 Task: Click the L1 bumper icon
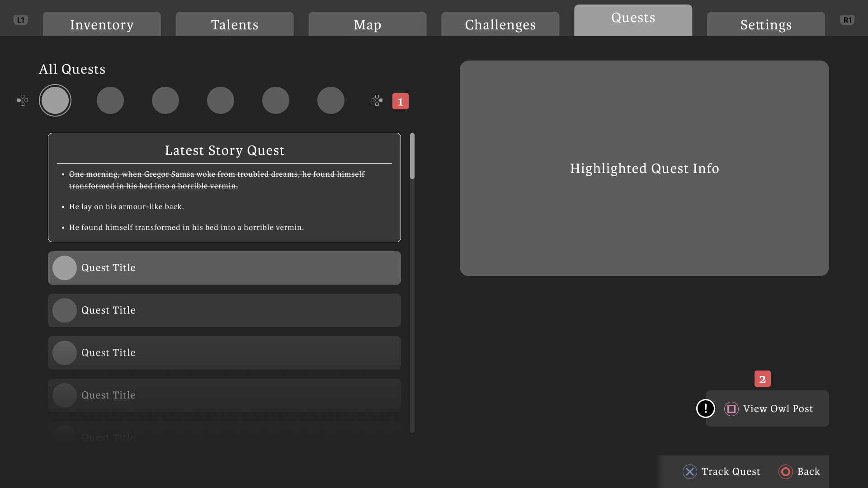pos(20,20)
